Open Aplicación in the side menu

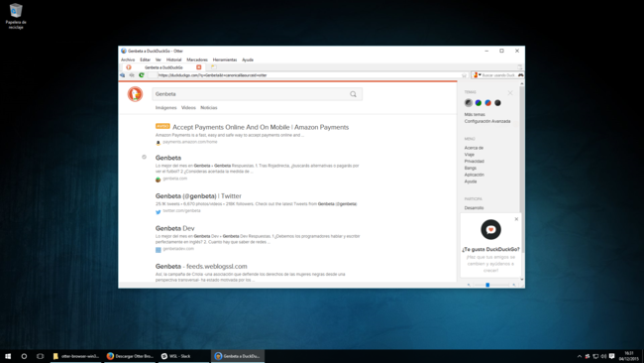(475, 175)
